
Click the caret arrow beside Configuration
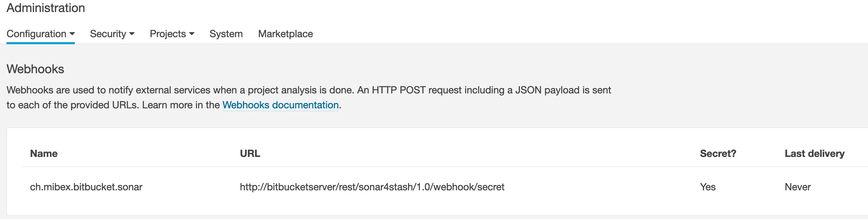tap(72, 34)
